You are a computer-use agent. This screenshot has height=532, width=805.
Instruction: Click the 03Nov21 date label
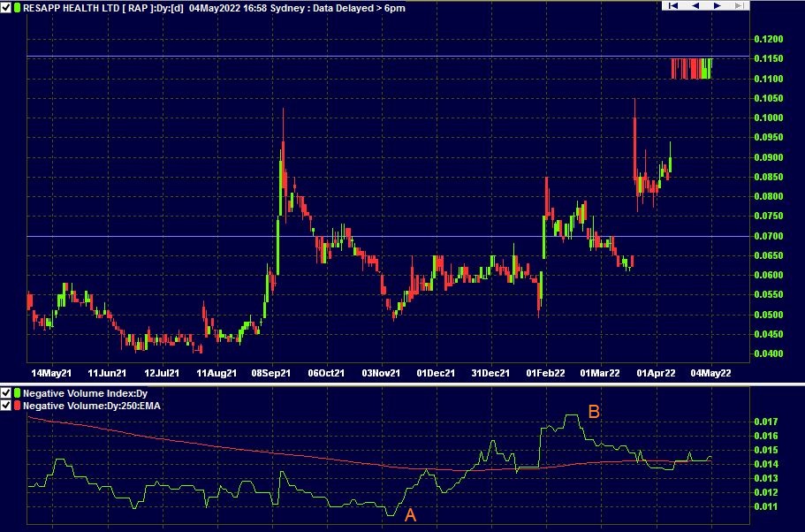(381, 373)
